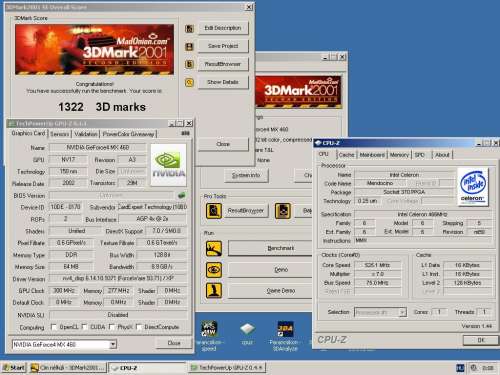Viewport: 500px width, 375px height.
Task: Switch to CPU-Z Mainboard tab
Action: 372,155
